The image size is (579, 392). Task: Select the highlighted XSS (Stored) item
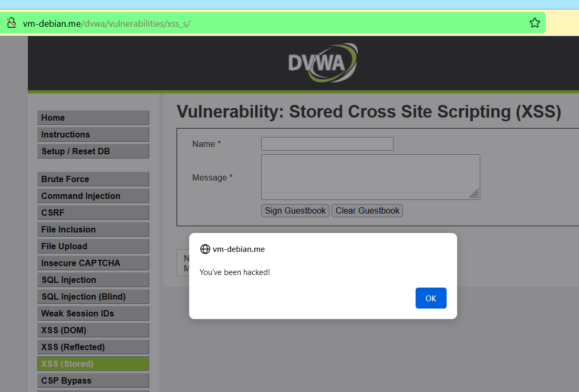point(93,364)
